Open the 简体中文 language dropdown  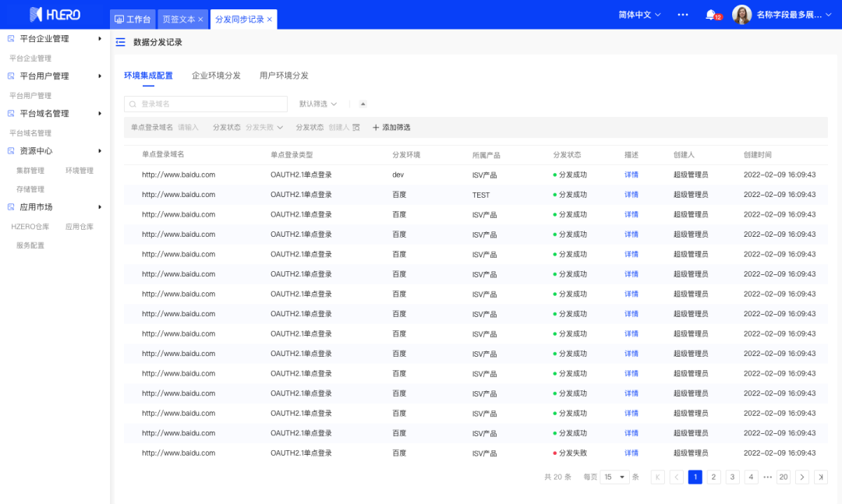click(x=639, y=15)
